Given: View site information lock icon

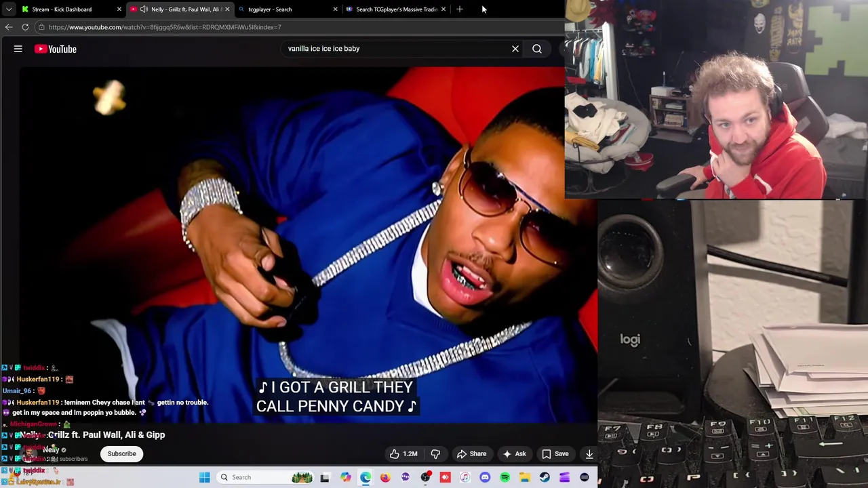Looking at the screenshot, I should 41,27.
